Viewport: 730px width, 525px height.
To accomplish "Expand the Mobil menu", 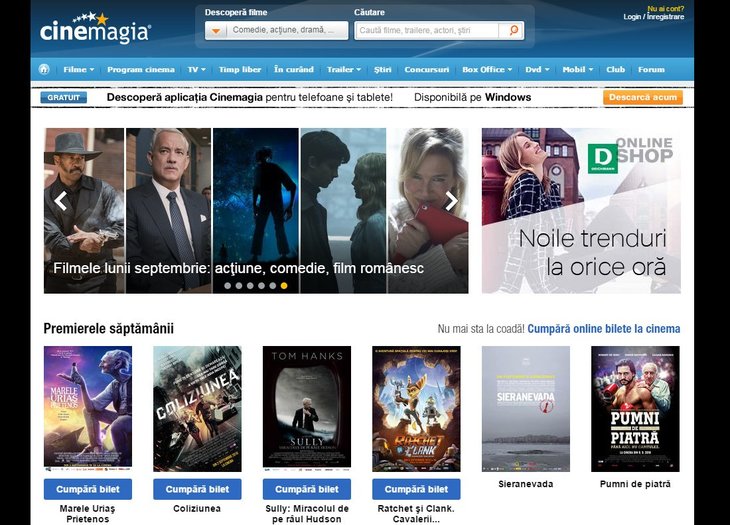I will point(578,69).
